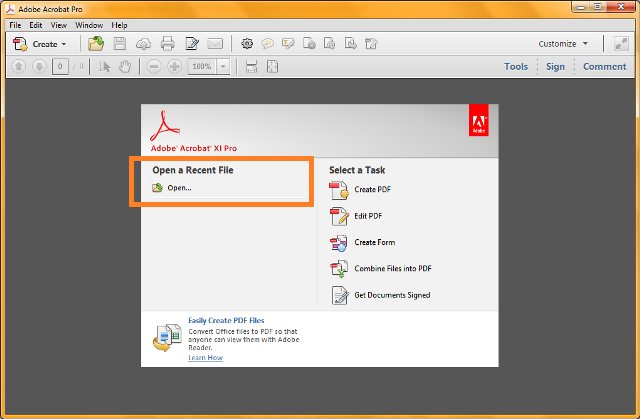Screen dimensions: 640x419
Task: Open Preferences with the gear icon
Action: 247,43
